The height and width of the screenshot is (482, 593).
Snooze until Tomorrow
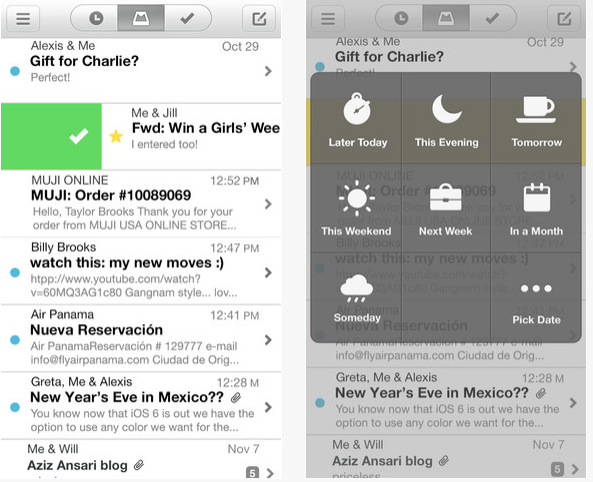536,119
